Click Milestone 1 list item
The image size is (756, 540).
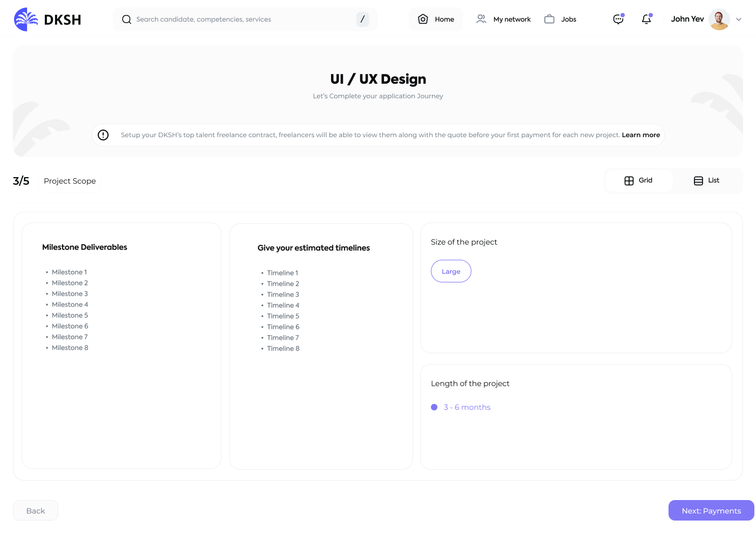[69, 272]
